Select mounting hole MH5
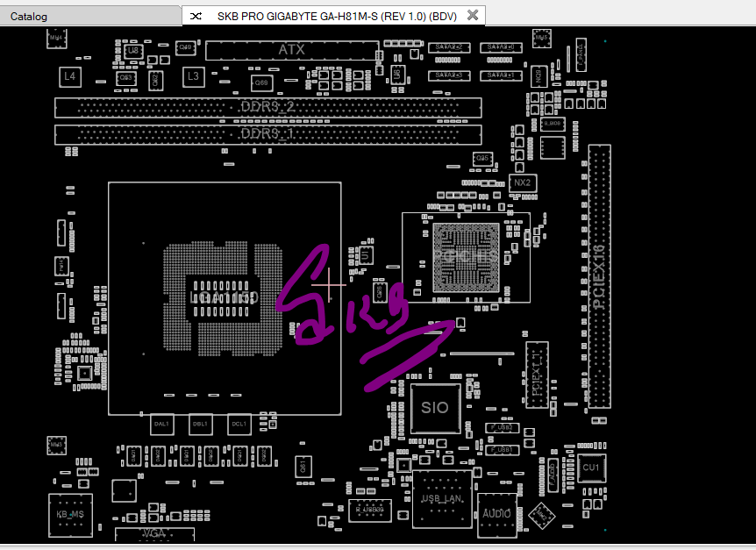Viewport: 756px width, 550px height. tap(542, 38)
